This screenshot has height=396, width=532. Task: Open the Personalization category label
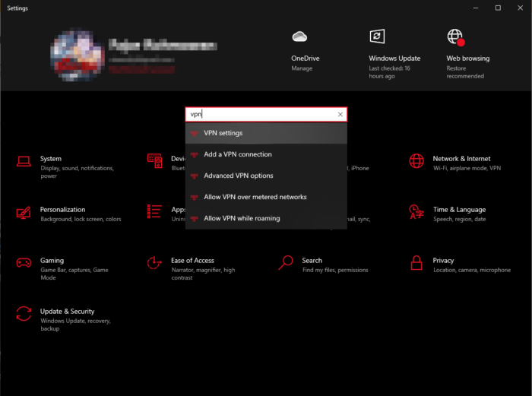63,210
